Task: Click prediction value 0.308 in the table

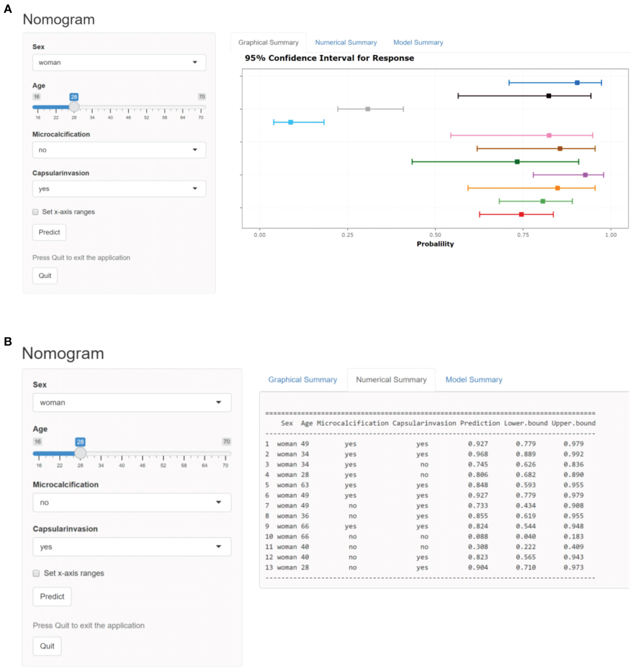Action: click(x=478, y=547)
